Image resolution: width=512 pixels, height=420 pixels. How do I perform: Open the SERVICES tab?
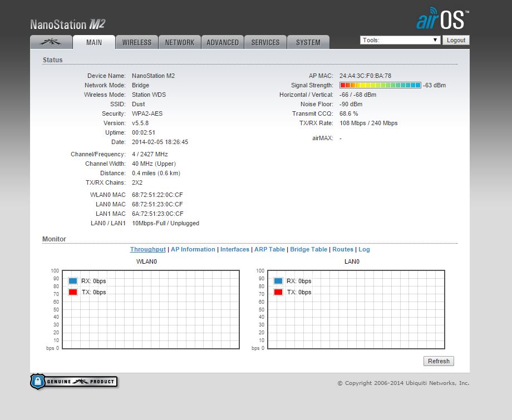click(265, 42)
